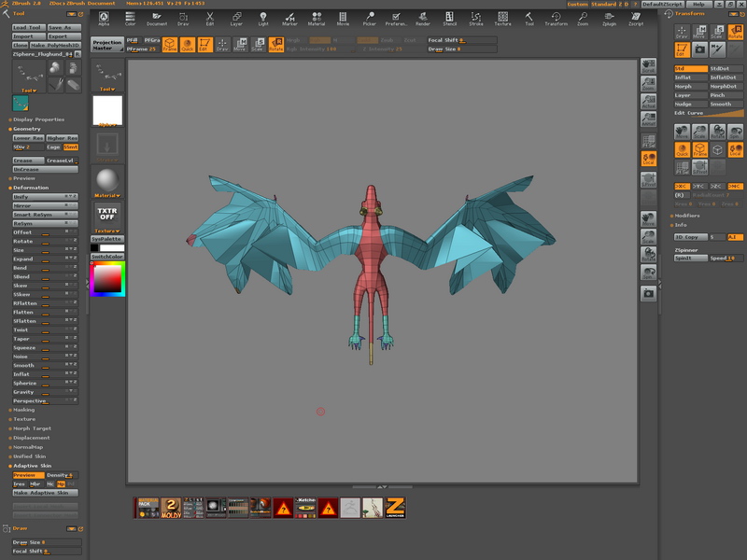
Task: Click the Export button
Action: pos(63,36)
